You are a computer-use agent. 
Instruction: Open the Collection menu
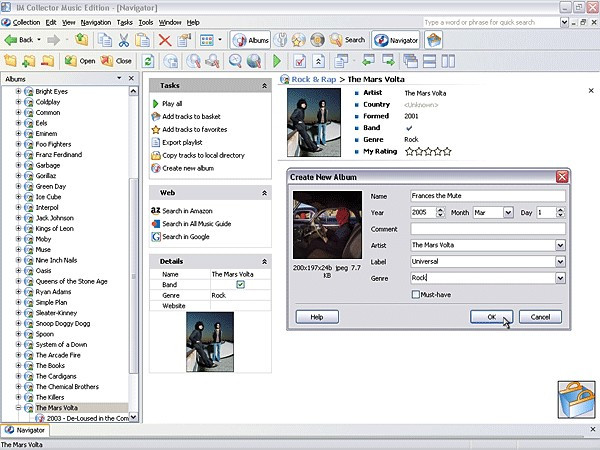[26, 22]
